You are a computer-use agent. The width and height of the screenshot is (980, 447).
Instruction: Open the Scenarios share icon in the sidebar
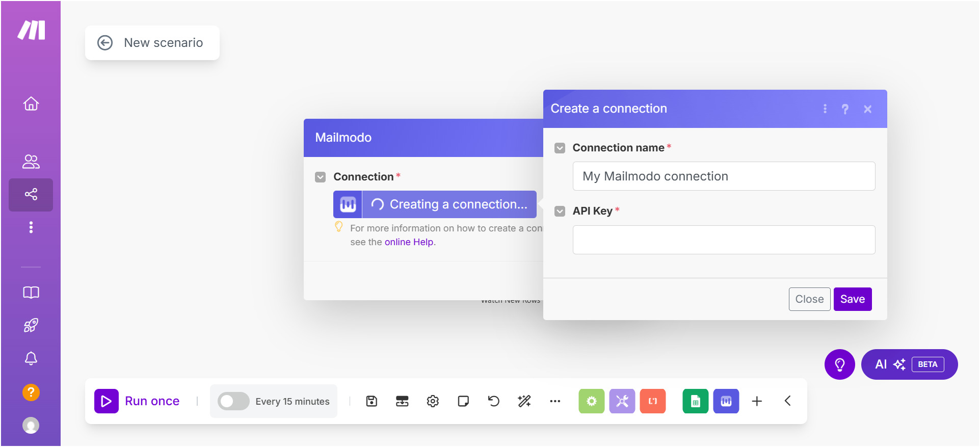pos(31,194)
